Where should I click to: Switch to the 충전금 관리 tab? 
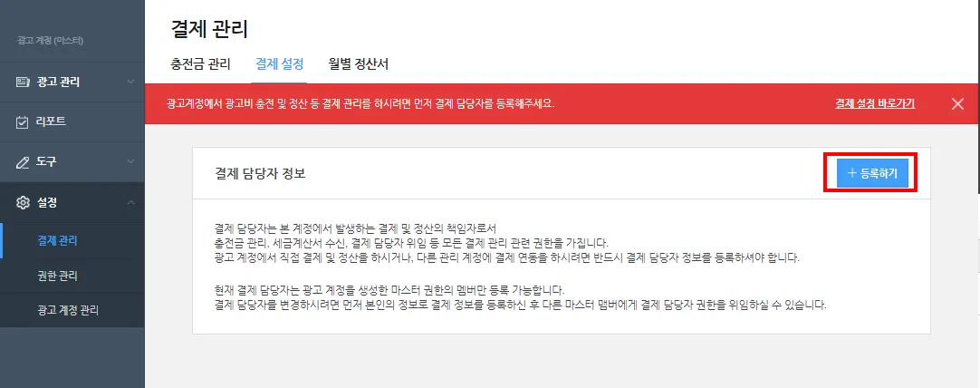click(200, 63)
